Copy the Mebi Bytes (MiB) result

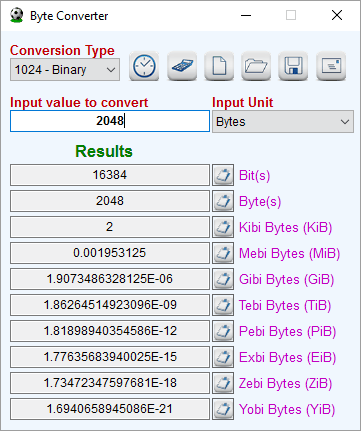click(223, 253)
